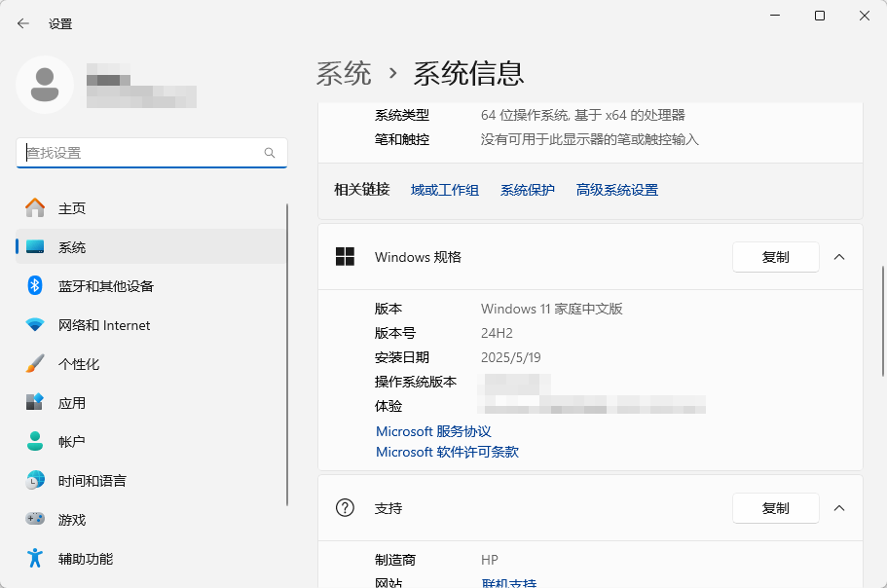Click the 应用 apps icon in sidebar
The width and height of the screenshot is (887, 588).
33,402
